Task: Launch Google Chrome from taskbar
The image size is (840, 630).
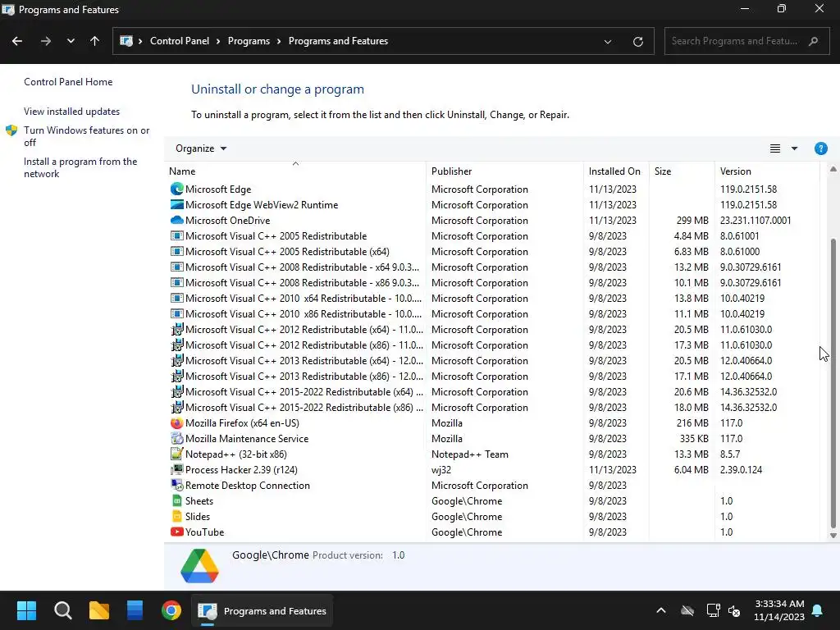Action: 171,610
